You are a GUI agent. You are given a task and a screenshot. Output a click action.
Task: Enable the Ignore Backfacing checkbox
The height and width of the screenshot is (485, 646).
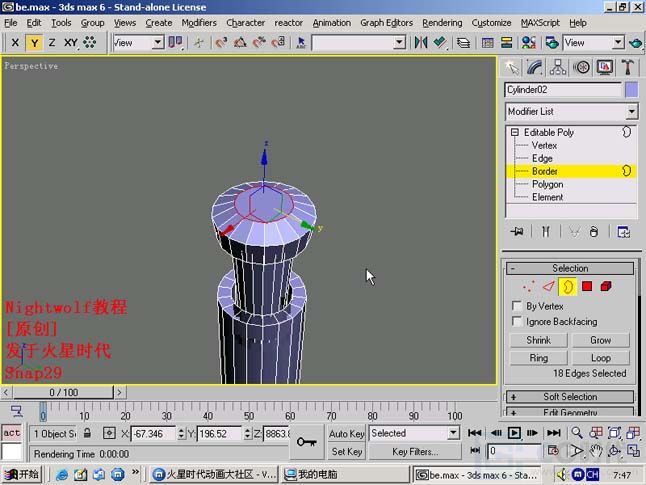pyautogui.click(x=516, y=321)
